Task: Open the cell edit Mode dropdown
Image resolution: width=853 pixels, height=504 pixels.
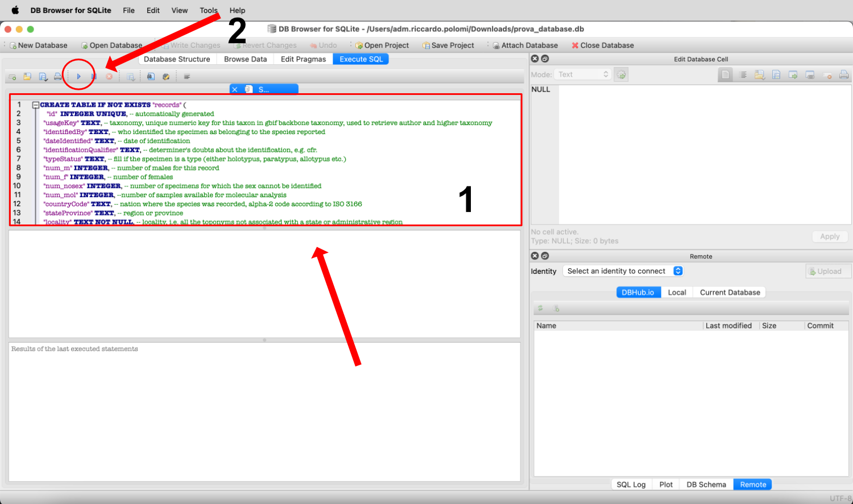Action: pyautogui.click(x=583, y=74)
